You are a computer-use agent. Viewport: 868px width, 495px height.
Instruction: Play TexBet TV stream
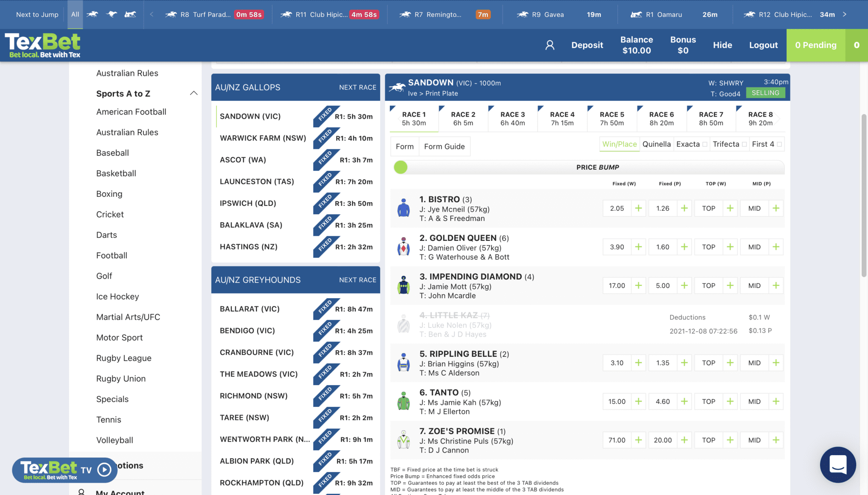[x=104, y=470]
